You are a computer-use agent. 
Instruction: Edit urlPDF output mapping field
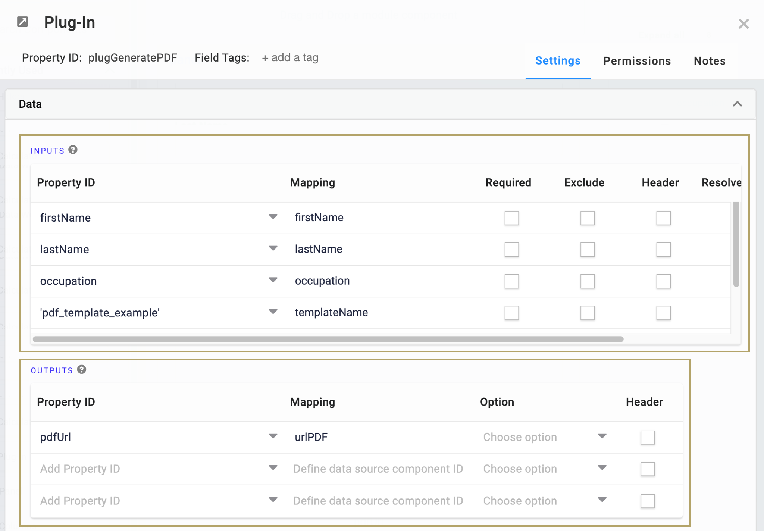coord(382,437)
